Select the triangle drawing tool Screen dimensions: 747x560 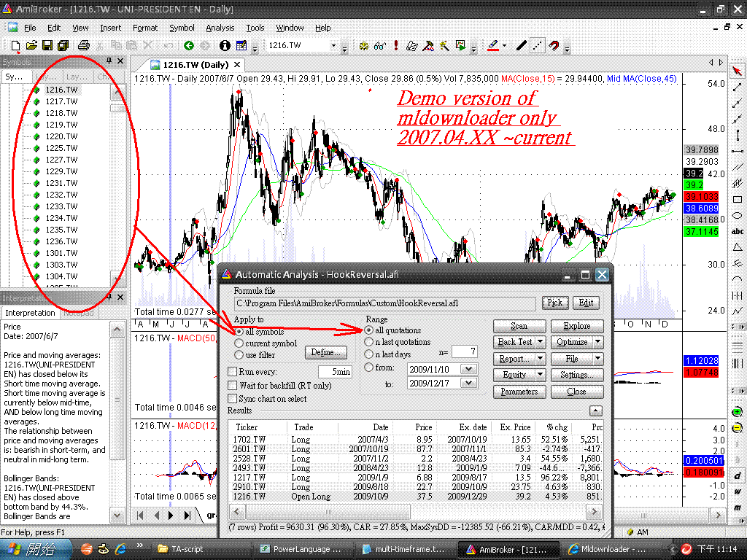coord(737,247)
